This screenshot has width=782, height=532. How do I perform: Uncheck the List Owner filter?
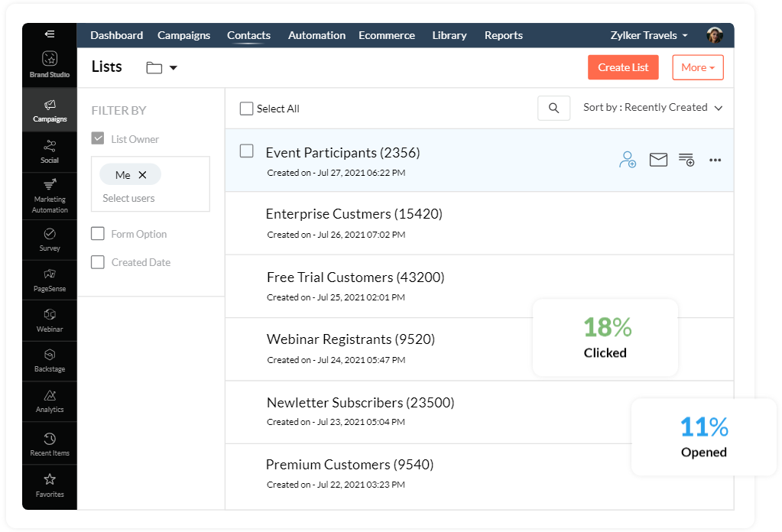pyautogui.click(x=98, y=139)
